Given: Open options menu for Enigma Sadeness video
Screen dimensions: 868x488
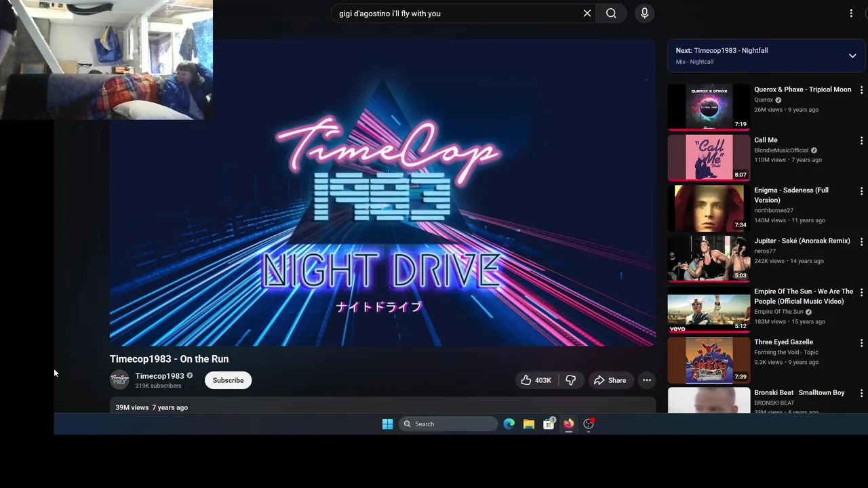Looking at the screenshot, I should coord(861,191).
